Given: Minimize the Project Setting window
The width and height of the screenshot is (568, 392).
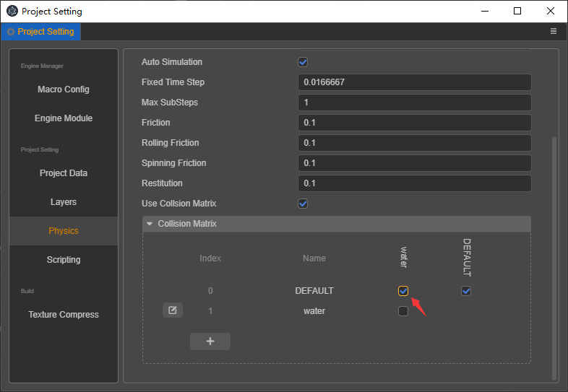Looking at the screenshot, I should click(x=485, y=11).
